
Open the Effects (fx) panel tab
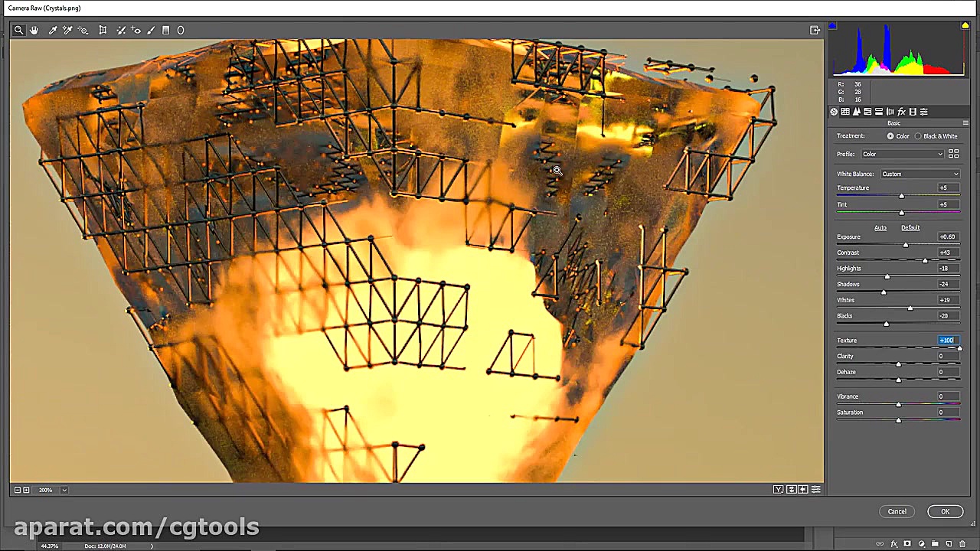(x=901, y=112)
